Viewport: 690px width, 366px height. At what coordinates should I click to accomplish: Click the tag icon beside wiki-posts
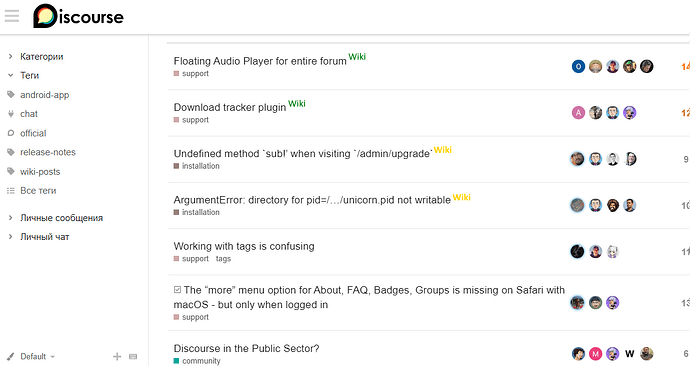click(11, 172)
